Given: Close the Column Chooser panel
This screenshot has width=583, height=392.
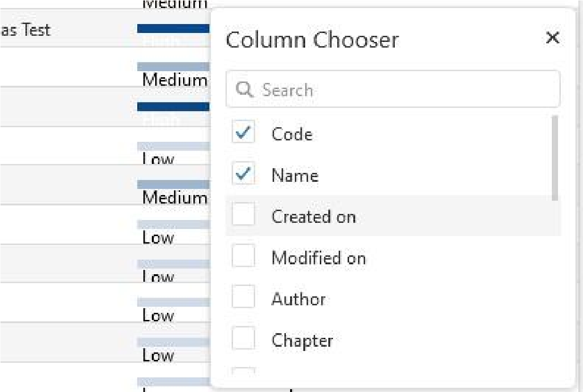Looking at the screenshot, I should point(552,38).
